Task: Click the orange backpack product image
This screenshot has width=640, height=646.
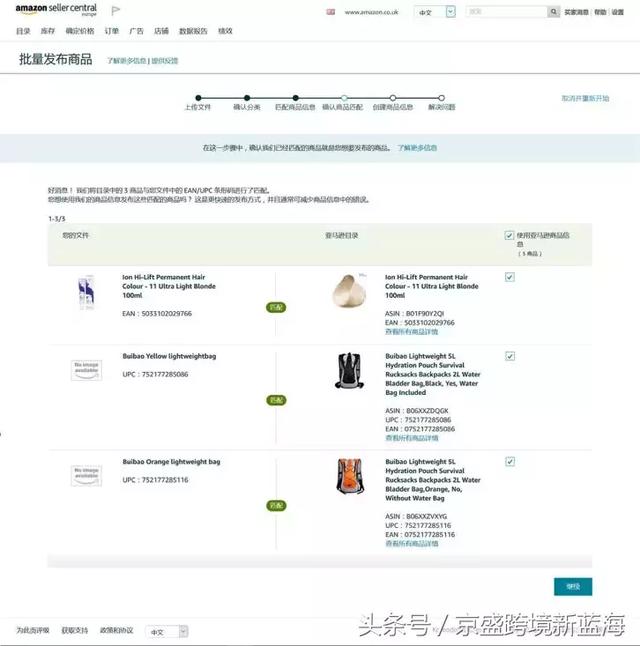Action: click(350, 476)
